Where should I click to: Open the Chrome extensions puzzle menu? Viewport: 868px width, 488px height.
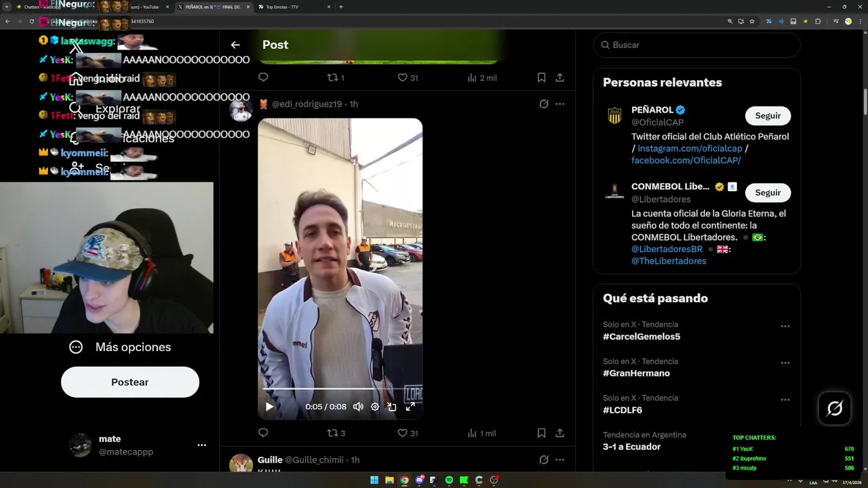tap(818, 21)
